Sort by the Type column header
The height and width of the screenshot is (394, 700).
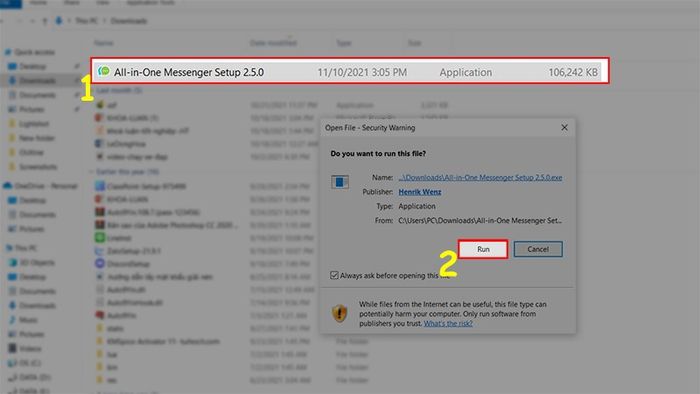[343, 43]
